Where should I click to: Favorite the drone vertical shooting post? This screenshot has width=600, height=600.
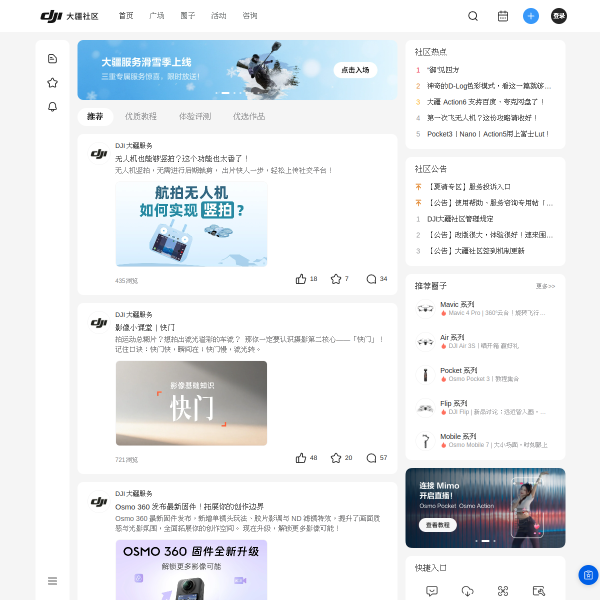point(336,279)
